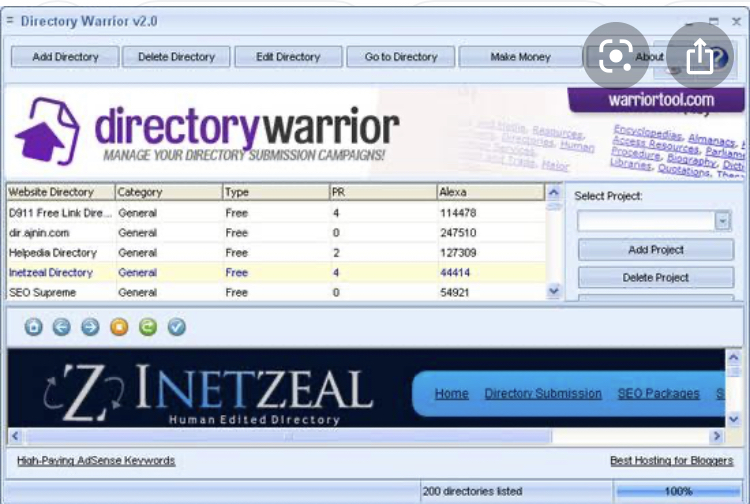Click the Inetzeal logo in browser pane
750x504 pixels.
pyautogui.click(x=208, y=393)
